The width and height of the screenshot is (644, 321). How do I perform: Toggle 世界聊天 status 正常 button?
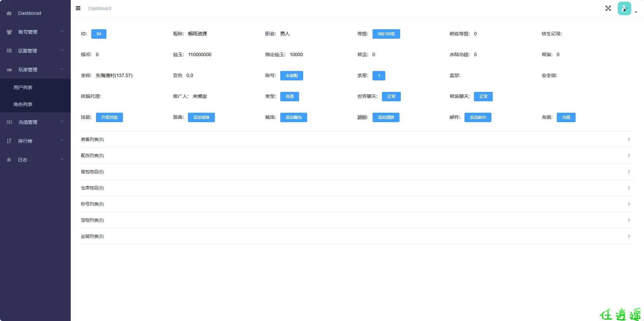[391, 97]
